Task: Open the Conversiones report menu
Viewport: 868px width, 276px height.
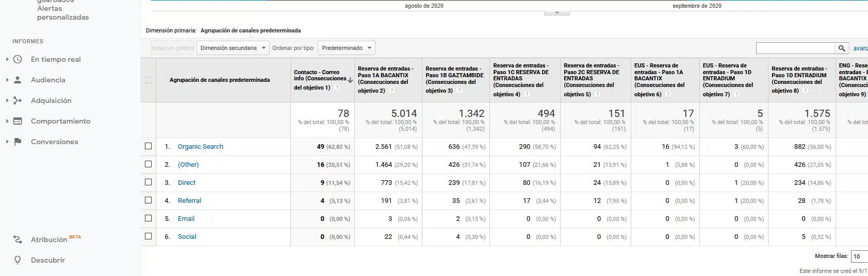Action: pyautogui.click(x=54, y=142)
